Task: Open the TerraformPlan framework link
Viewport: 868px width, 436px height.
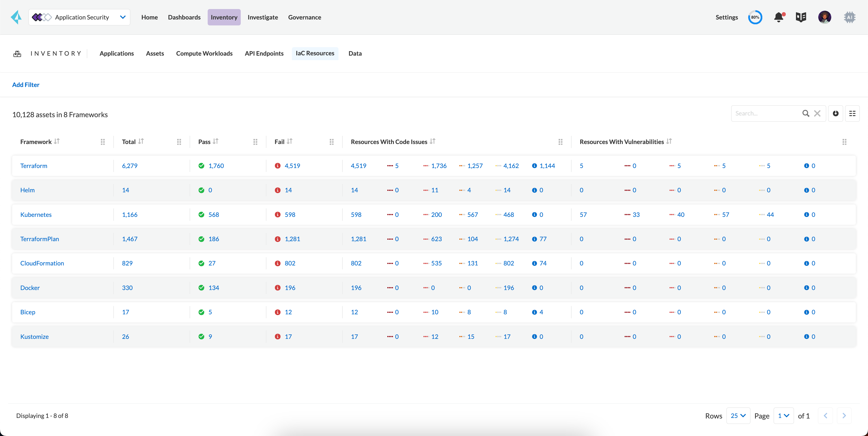Action: [x=40, y=239]
